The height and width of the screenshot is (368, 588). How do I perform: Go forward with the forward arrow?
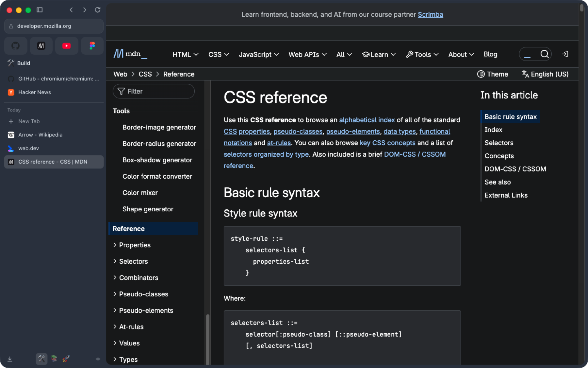click(85, 10)
